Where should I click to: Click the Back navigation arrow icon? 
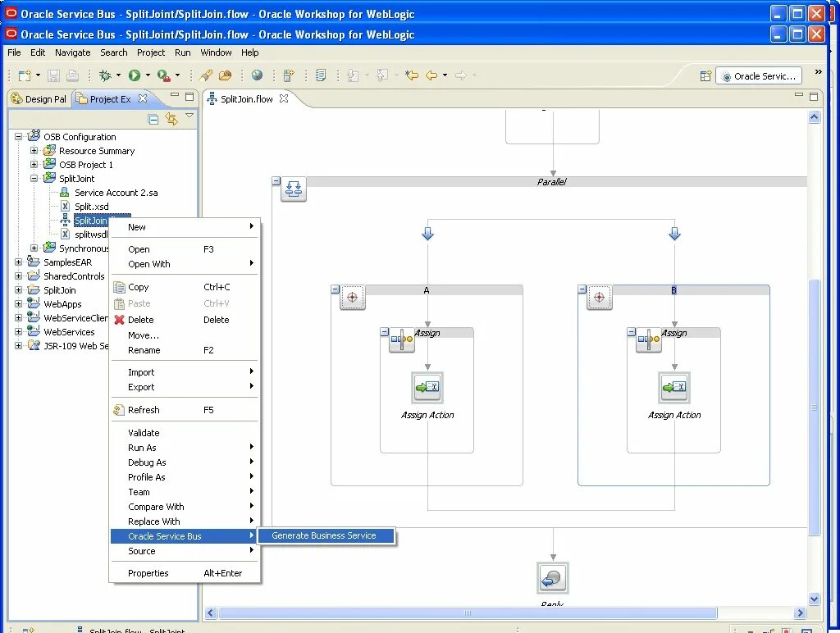[431, 75]
